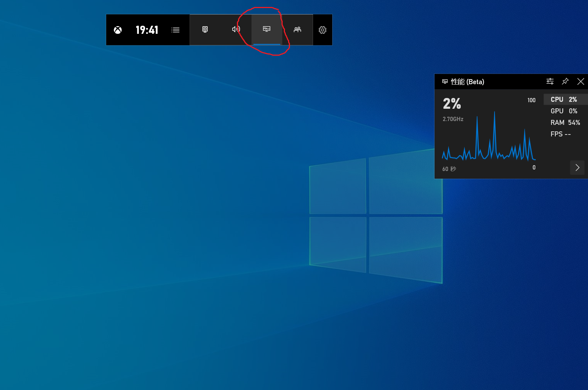The image size is (588, 390).
Task: Click the clock showing 19:41
Action: (147, 30)
